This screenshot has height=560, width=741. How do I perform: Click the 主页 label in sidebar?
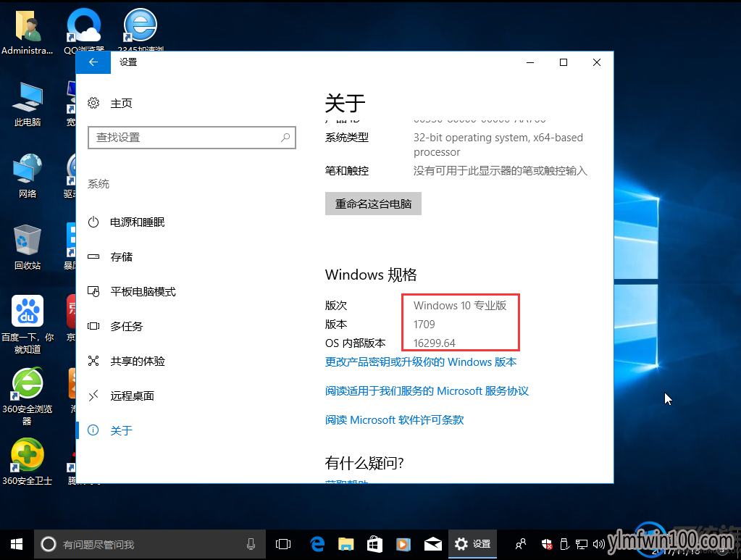[x=121, y=103]
